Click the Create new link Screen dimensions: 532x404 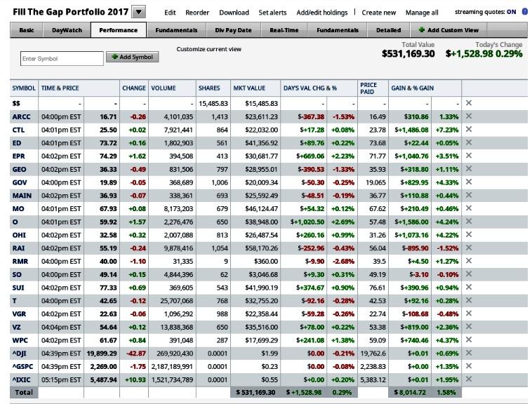pos(378,13)
